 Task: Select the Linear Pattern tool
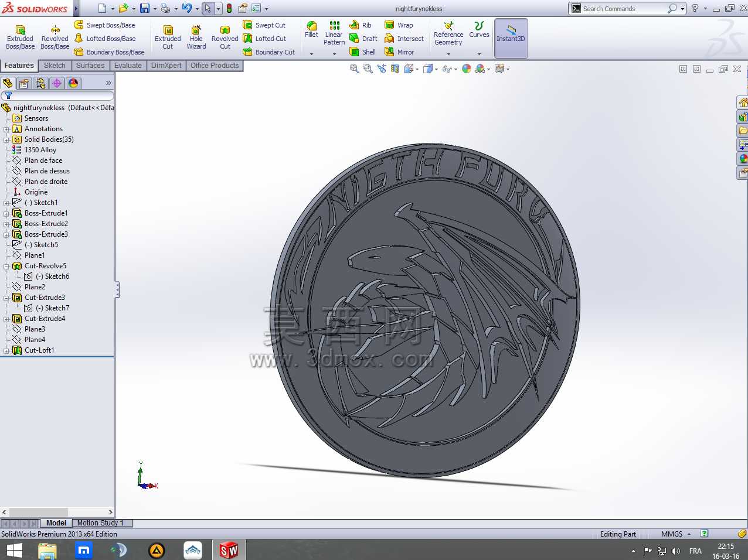tap(334, 33)
